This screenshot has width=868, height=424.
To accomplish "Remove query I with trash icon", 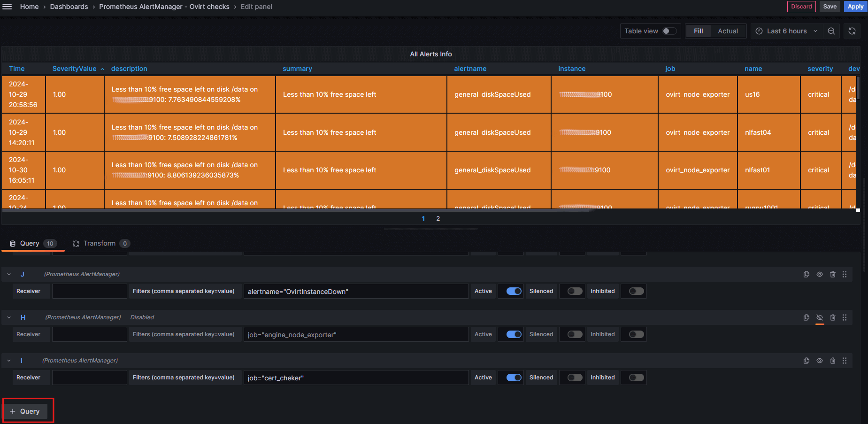I will (x=832, y=361).
